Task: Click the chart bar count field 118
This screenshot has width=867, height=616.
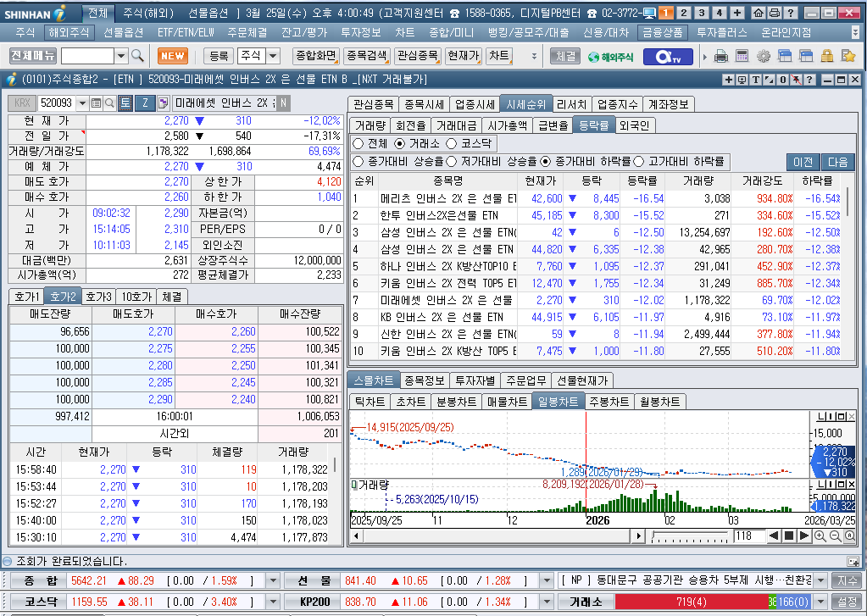Action: click(748, 536)
